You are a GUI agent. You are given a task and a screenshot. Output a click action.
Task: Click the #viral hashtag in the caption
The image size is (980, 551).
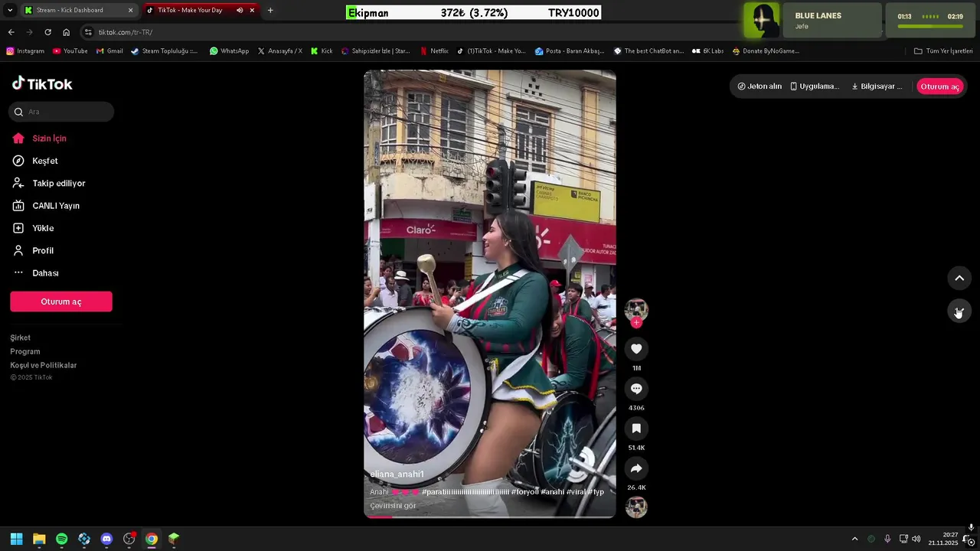tap(577, 492)
